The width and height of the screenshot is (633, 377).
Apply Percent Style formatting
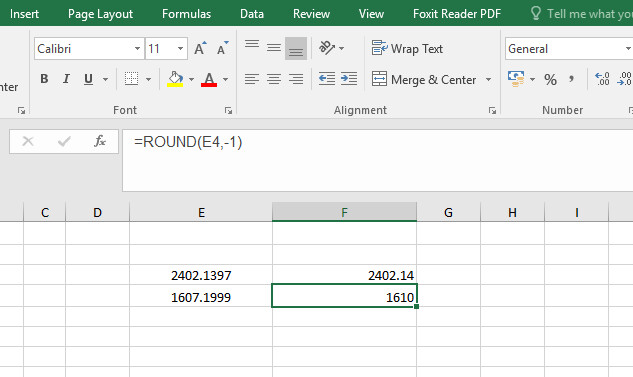[550, 79]
